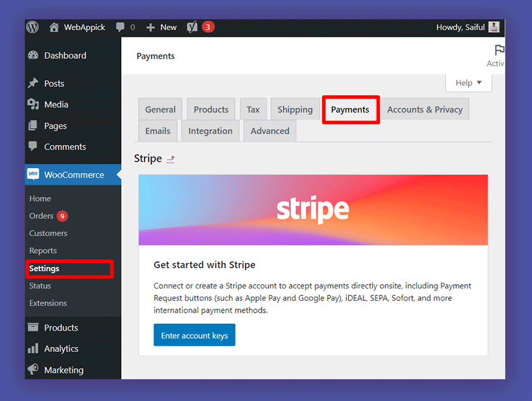Click the home icon beside WebAppick

tap(54, 27)
